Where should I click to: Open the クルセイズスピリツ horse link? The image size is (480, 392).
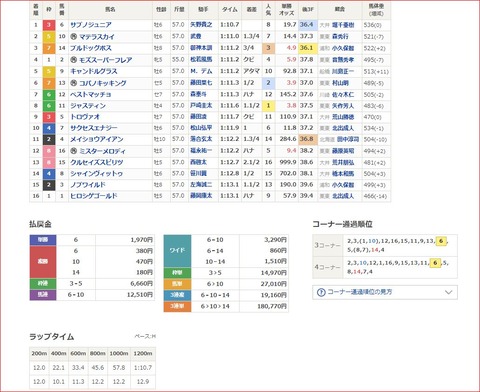(97, 162)
